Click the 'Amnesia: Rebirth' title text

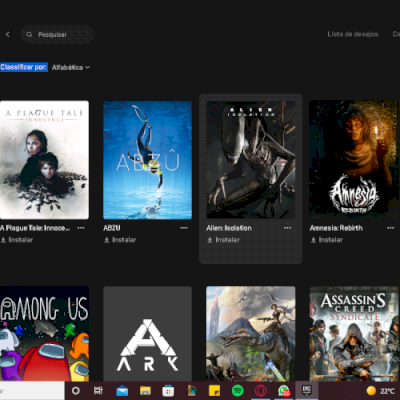(336, 228)
